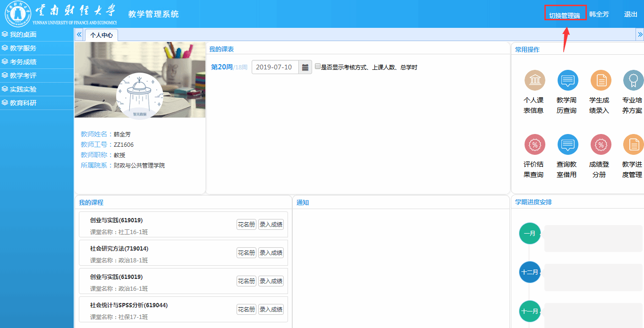644x328 pixels.
Task: Click 切换管理端 link
Action: click(x=564, y=15)
